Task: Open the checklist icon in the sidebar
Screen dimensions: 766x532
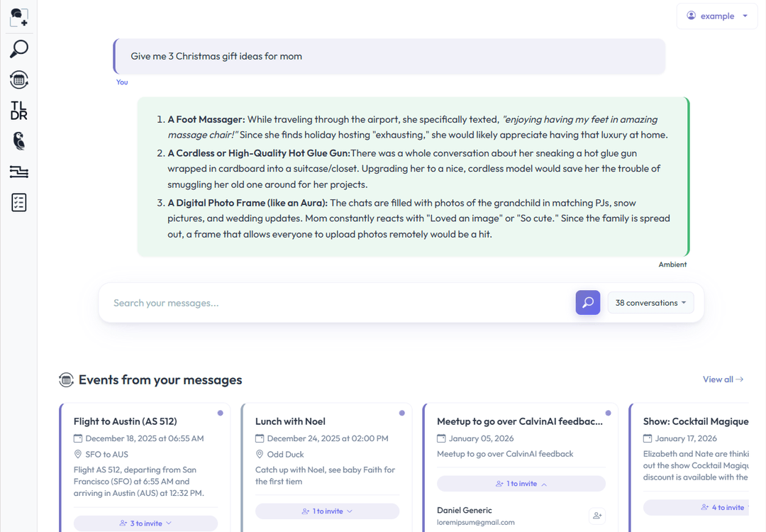Action: click(19, 203)
